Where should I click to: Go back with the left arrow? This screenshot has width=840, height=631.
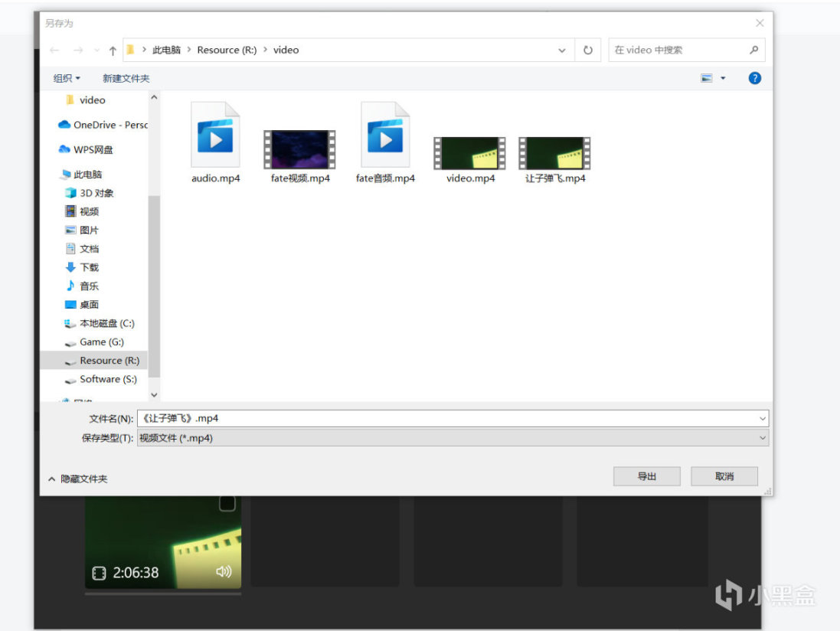click(x=54, y=51)
